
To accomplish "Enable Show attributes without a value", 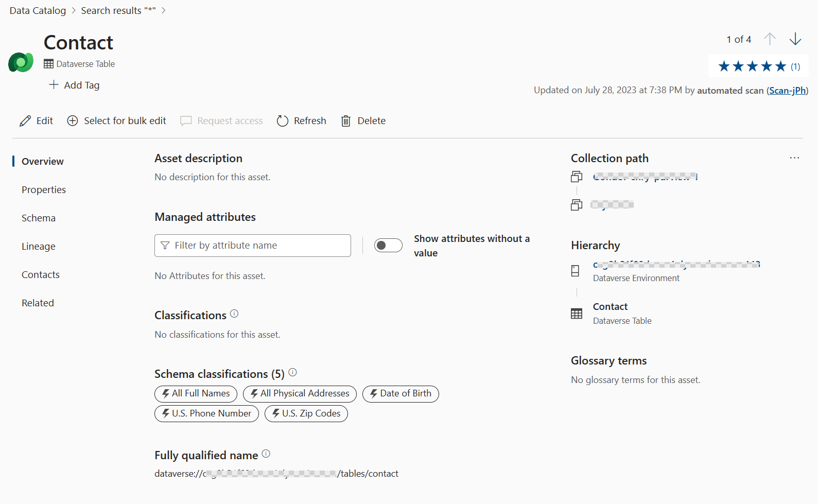I will click(x=388, y=245).
